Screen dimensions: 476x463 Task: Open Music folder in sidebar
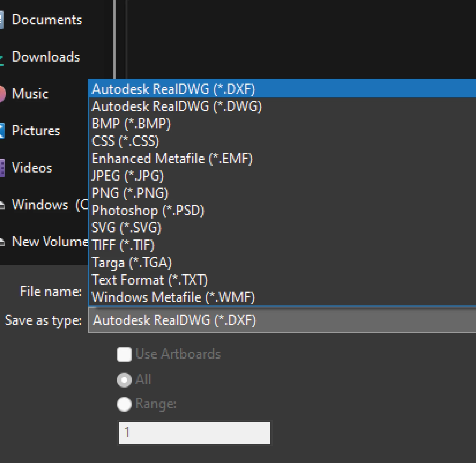pos(30,93)
